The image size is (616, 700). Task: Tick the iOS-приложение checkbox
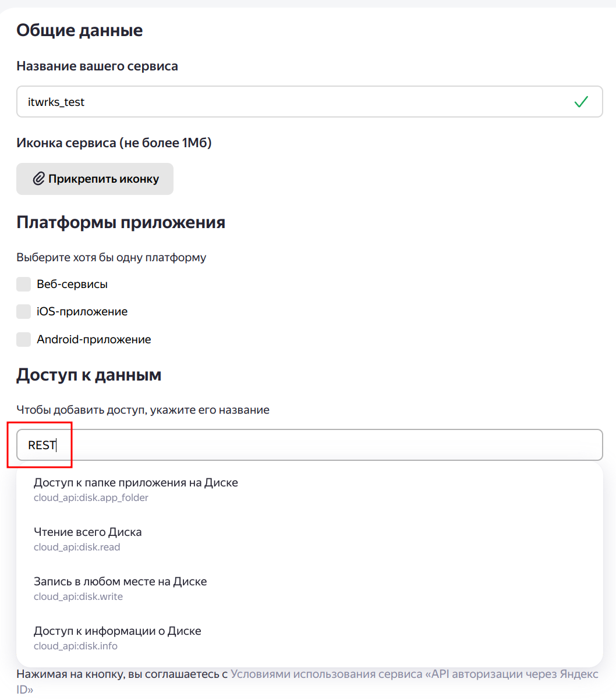click(x=24, y=312)
